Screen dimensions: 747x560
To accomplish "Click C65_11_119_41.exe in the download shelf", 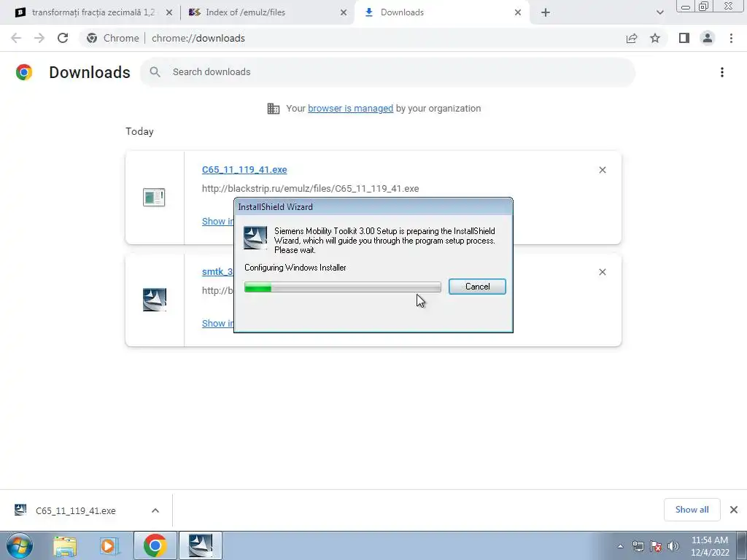I will tap(75, 510).
